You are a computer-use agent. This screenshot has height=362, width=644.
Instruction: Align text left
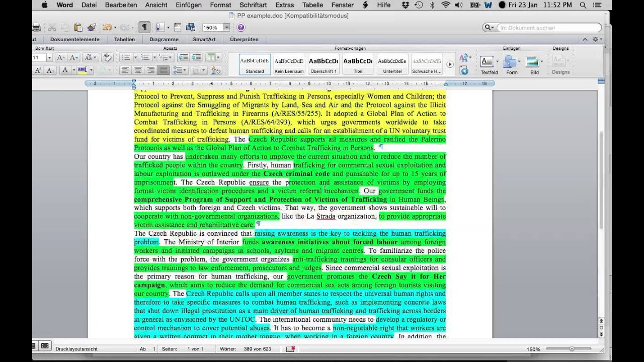(125, 70)
